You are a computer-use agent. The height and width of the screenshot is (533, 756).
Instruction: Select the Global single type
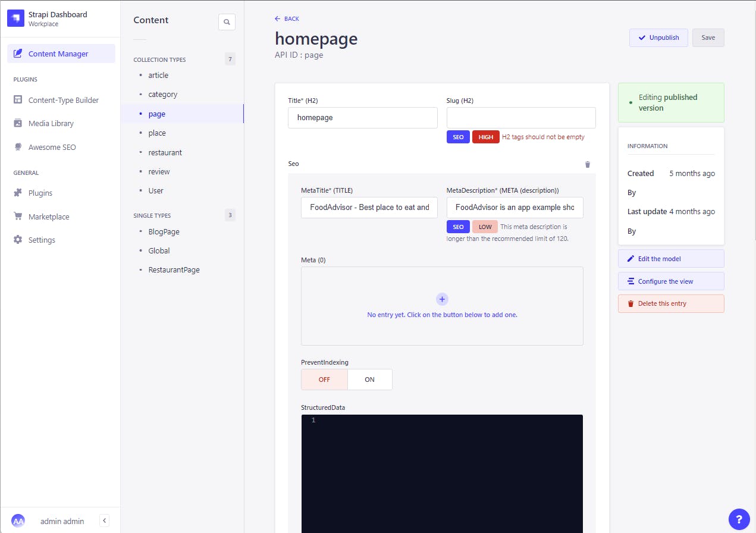(x=159, y=250)
